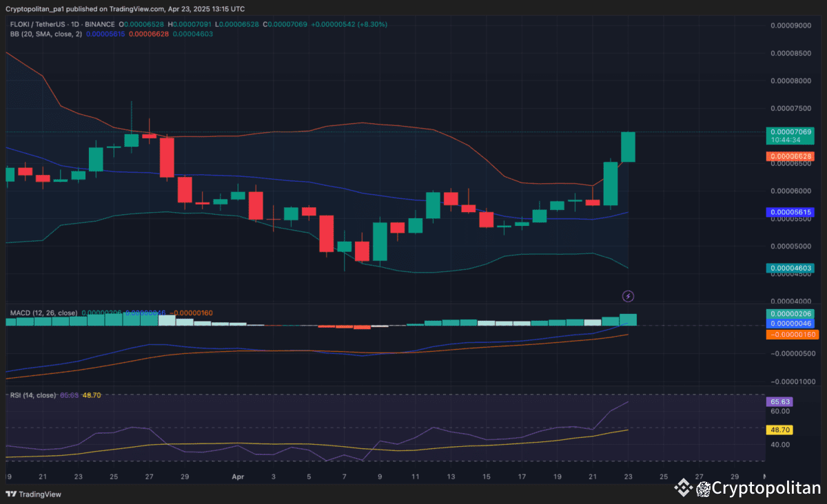This screenshot has width=827, height=504.
Task: Click the purple RSI reading 65.63
Action: pos(778,401)
